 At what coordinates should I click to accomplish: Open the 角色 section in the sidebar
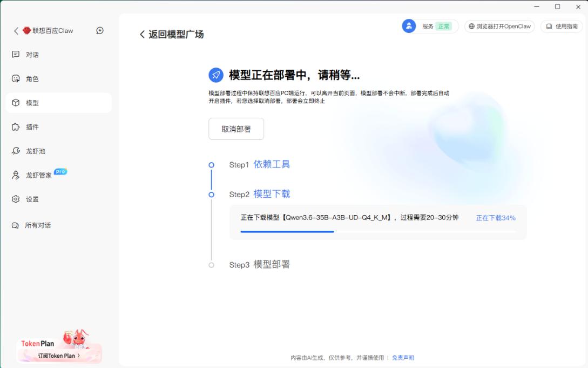coord(58,79)
